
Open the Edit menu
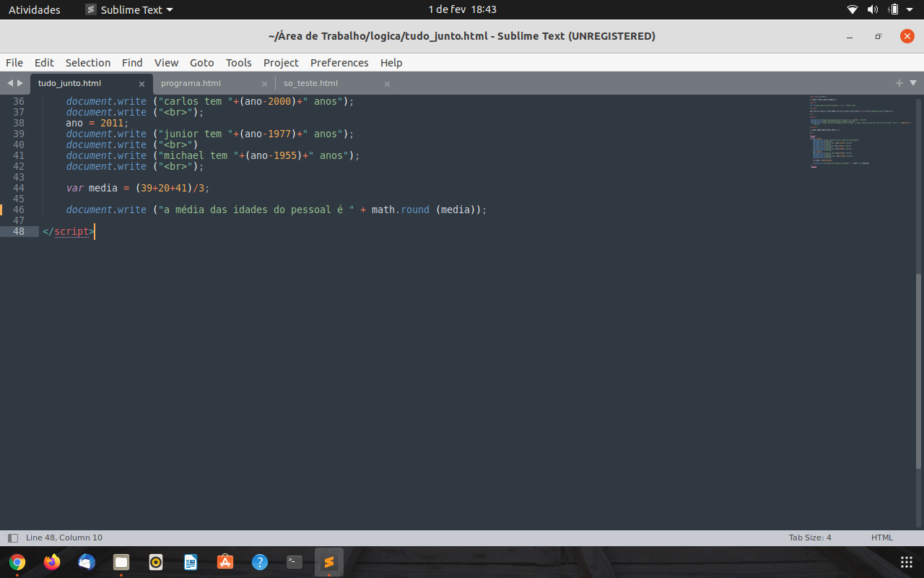pyautogui.click(x=44, y=63)
